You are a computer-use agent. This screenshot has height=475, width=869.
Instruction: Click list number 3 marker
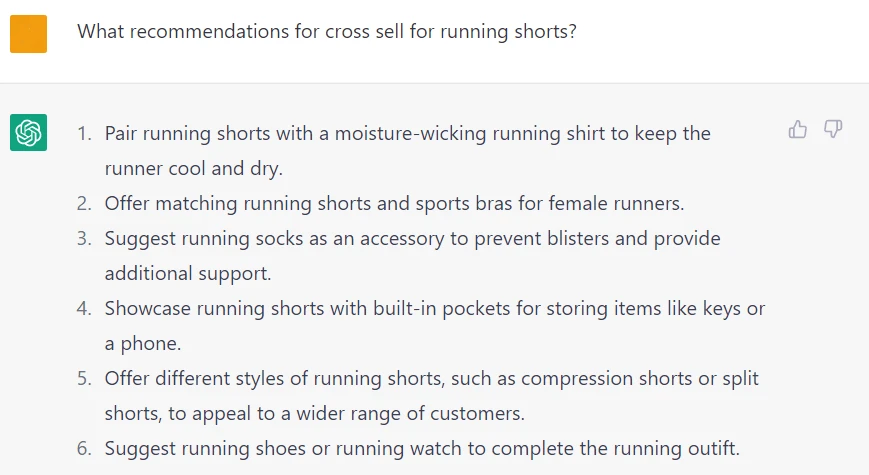(x=84, y=238)
